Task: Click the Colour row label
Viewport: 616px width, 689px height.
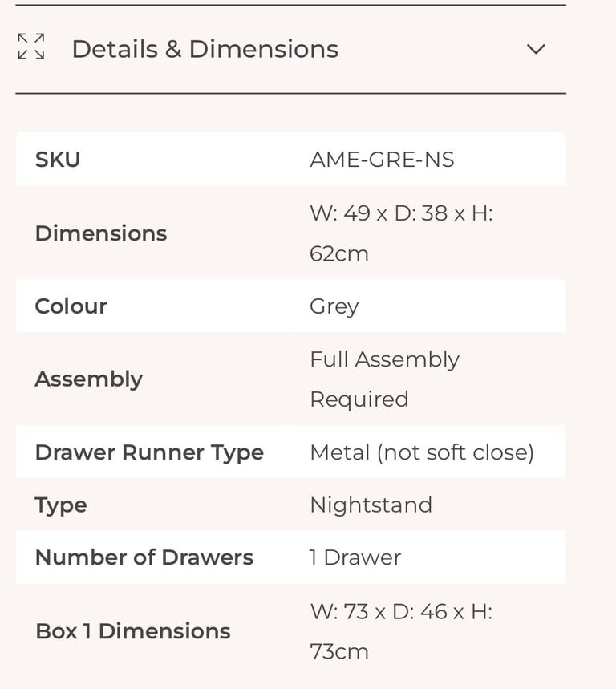Action: 71,306
